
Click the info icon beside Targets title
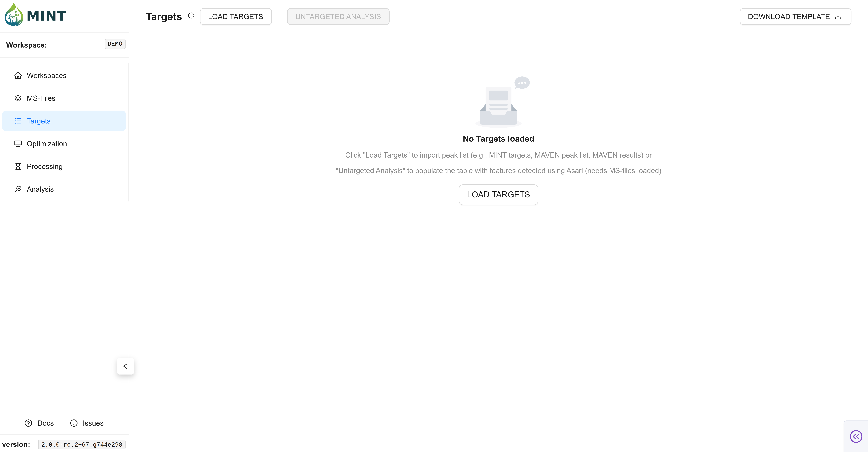[191, 15]
